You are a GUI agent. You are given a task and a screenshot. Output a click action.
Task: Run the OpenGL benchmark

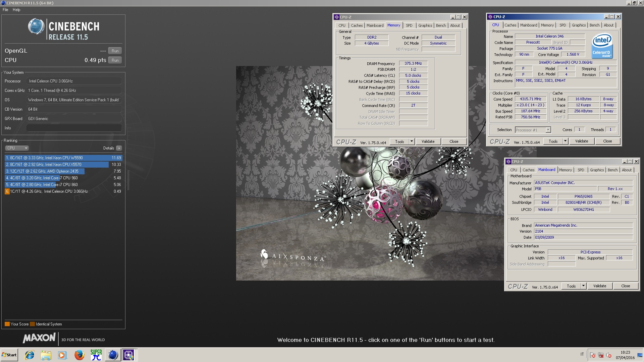tap(115, 51)
